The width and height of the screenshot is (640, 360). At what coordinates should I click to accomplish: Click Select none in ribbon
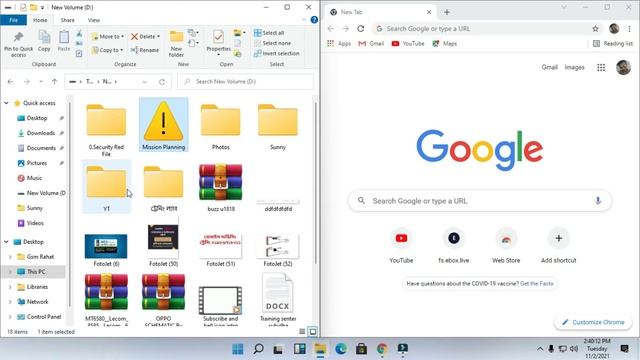[272, 43]
